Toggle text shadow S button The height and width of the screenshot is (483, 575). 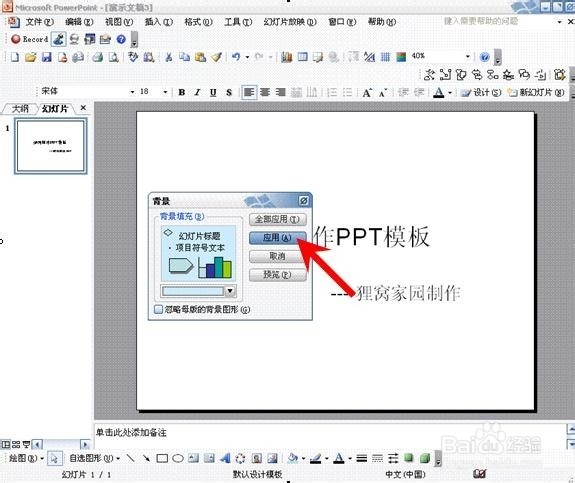[229, 92]
